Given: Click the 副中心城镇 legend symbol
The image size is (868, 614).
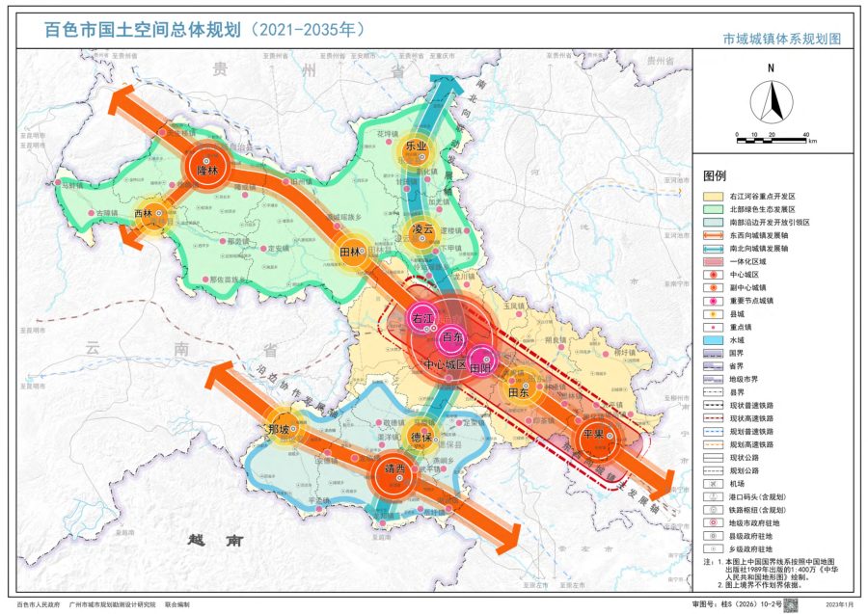Looking at the screenshot, I should pos(713,287).
